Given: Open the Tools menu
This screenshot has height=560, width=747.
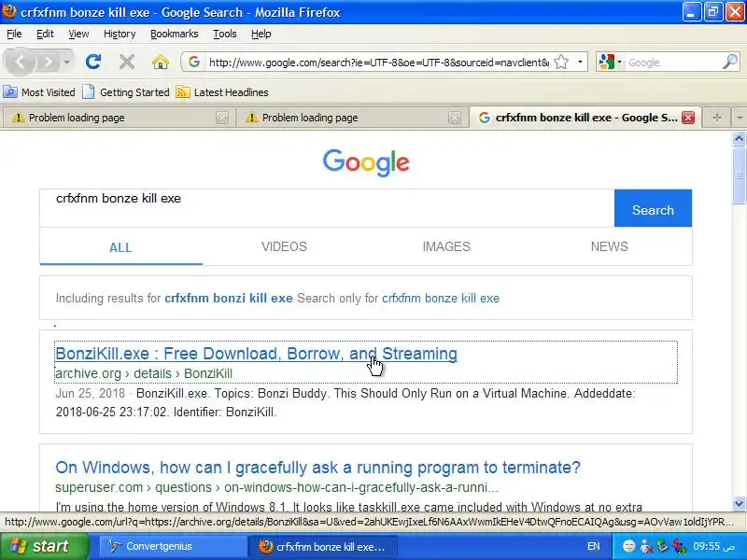Looking at the screenshot, I should click(224, 34).
